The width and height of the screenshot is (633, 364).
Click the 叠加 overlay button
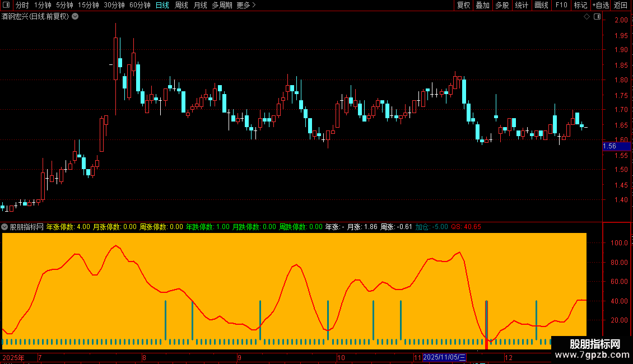point(483,5)
